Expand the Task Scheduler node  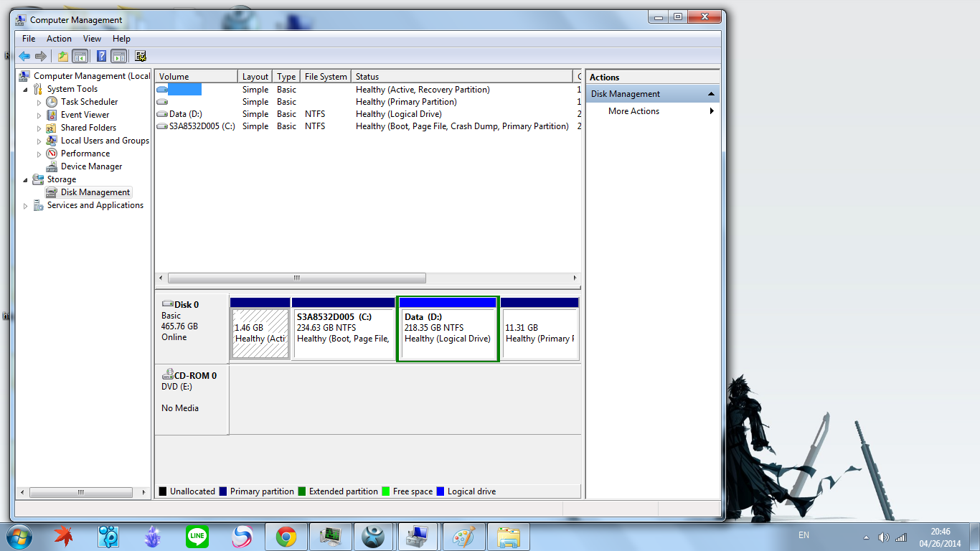[39, 103]
